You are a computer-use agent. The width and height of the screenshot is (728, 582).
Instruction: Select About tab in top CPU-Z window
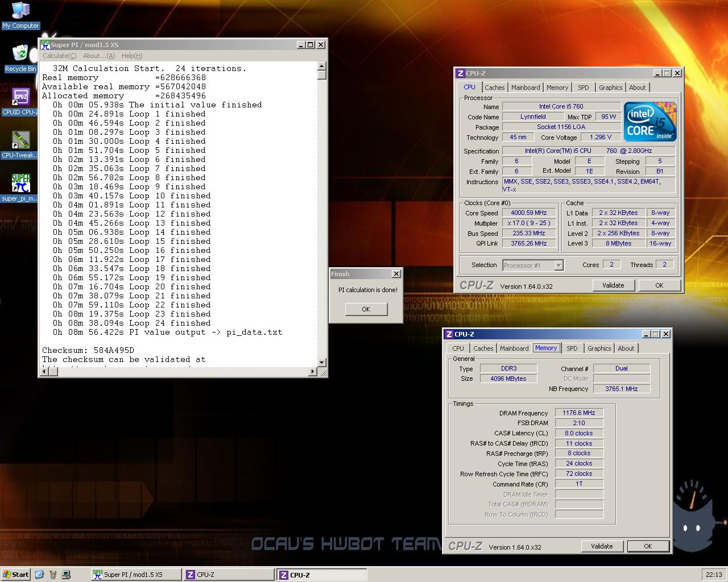point(638,88)
